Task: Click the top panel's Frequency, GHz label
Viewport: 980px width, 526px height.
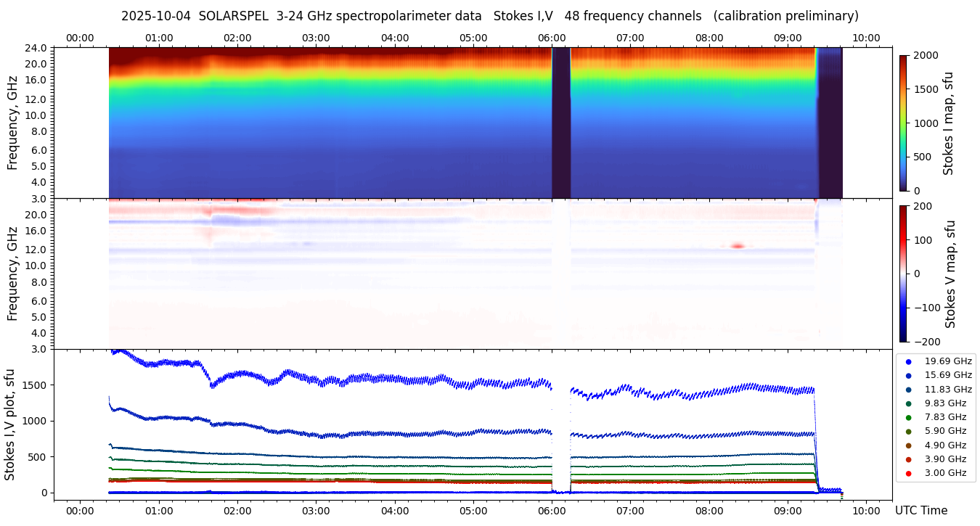Action: pyautogui.click(x=12, y=123)
